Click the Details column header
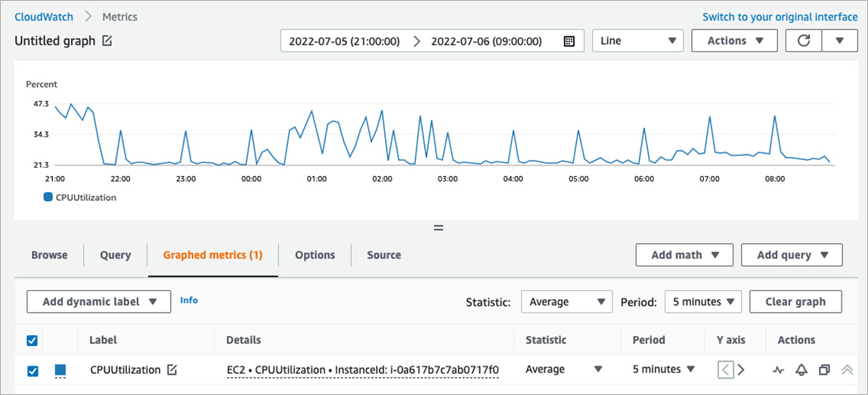This screenshot has height=395, width=868. tap(243, 340)
